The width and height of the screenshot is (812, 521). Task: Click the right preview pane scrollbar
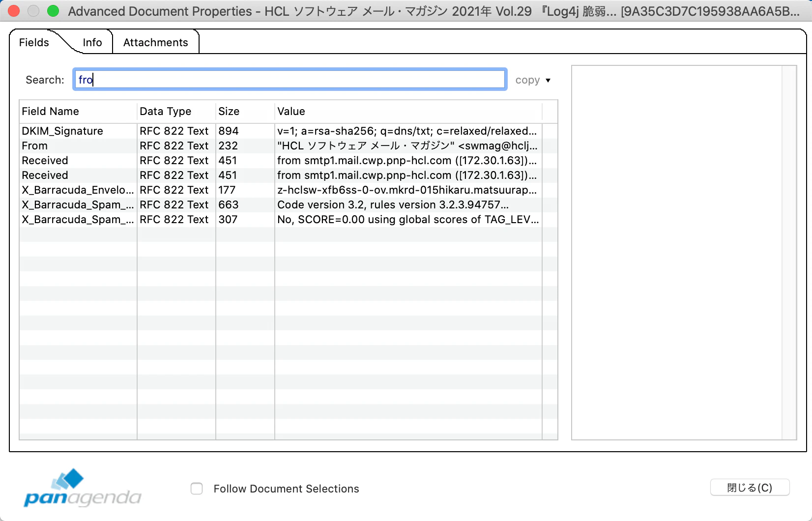coord(789,253)
